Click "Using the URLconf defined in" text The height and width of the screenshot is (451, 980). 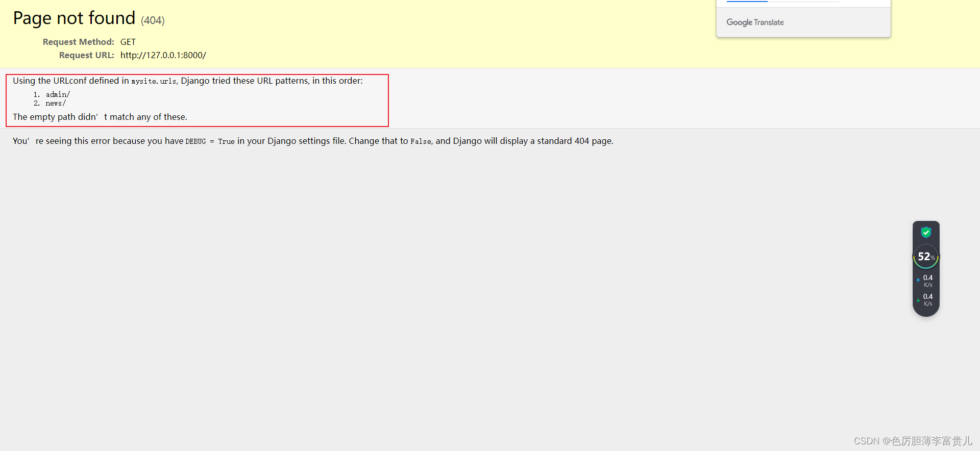click(x=71, y=81)
